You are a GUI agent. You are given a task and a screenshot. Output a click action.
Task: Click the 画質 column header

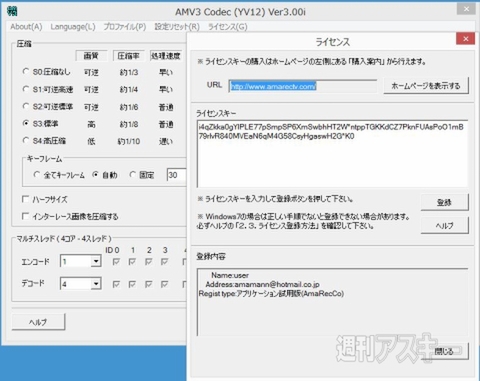91,56
